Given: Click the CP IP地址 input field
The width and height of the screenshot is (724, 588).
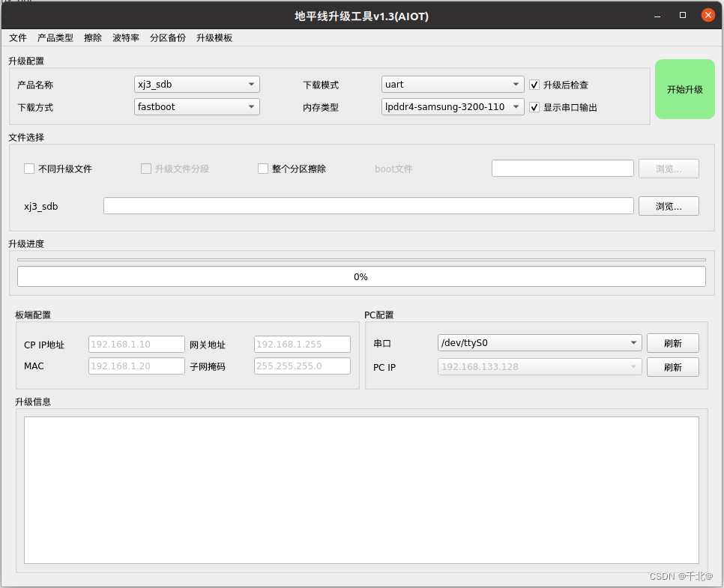Looking at the screenshot, I should pos(136,345).
